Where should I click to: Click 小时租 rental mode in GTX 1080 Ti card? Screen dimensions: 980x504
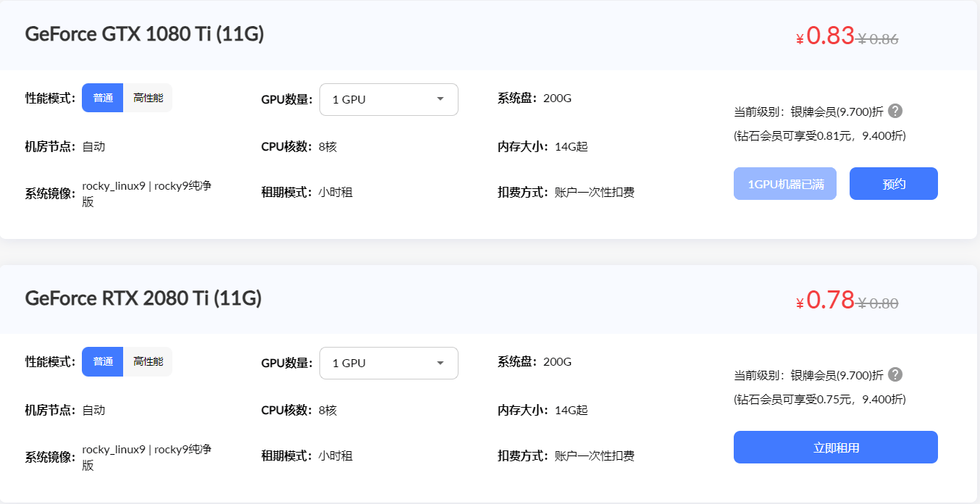pos(335,192)
